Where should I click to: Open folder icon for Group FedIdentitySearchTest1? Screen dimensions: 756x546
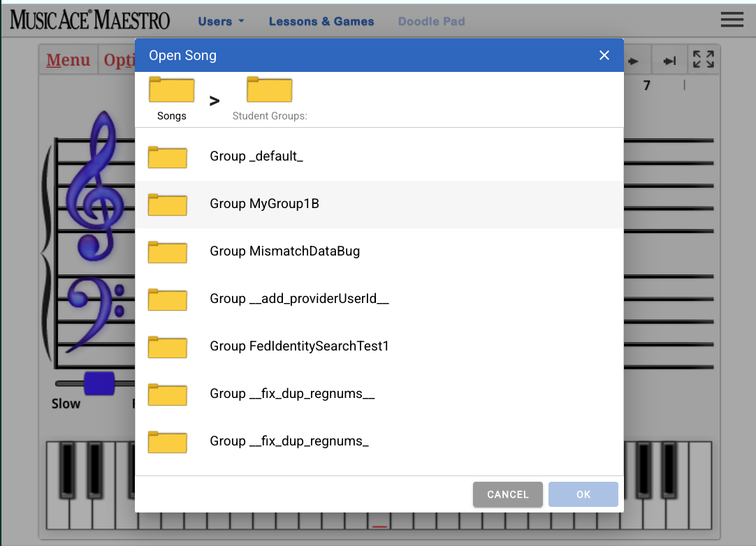coord(167,346)
